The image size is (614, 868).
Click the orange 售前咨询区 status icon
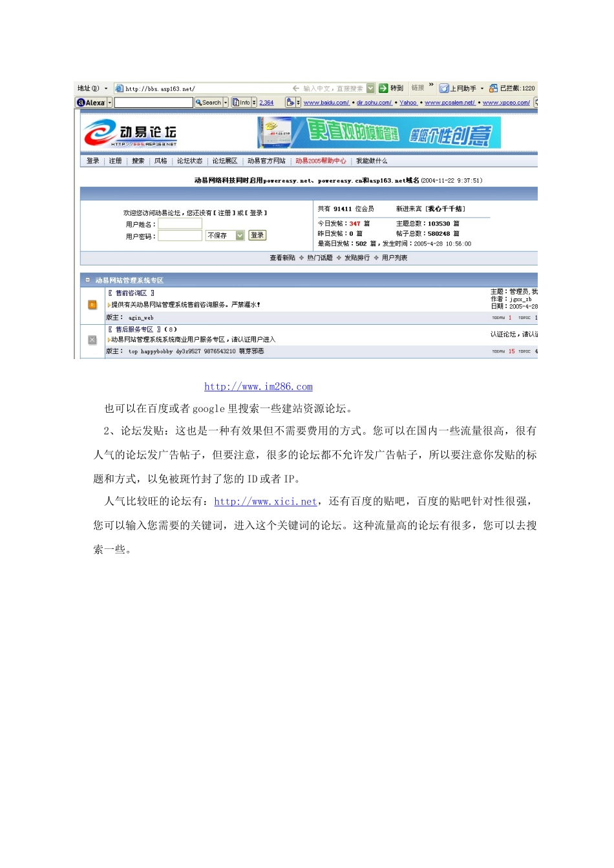pyautogui.click(x=92, y=305)
